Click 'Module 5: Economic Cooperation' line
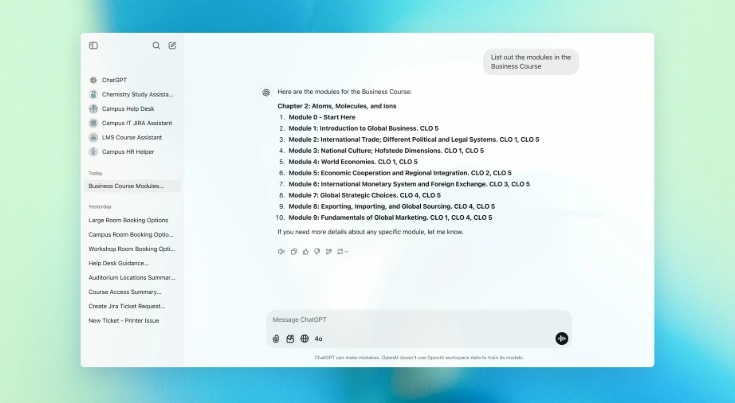The height and width of the screenshot is (403, 735). coord(400,173)
